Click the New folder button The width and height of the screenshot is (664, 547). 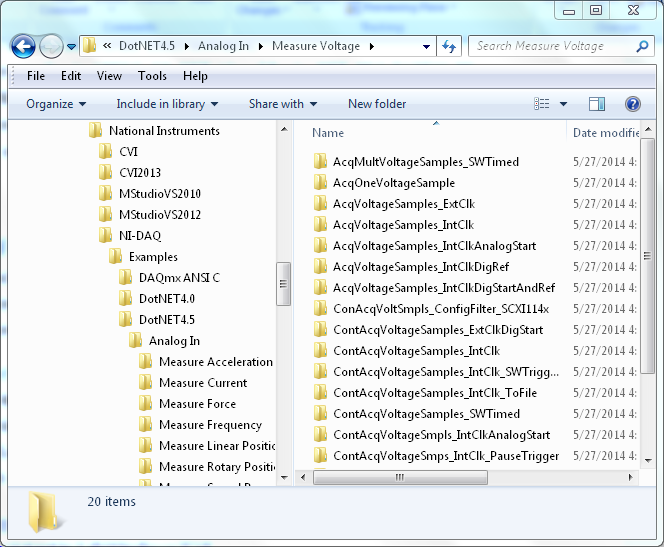click(377, 104)
